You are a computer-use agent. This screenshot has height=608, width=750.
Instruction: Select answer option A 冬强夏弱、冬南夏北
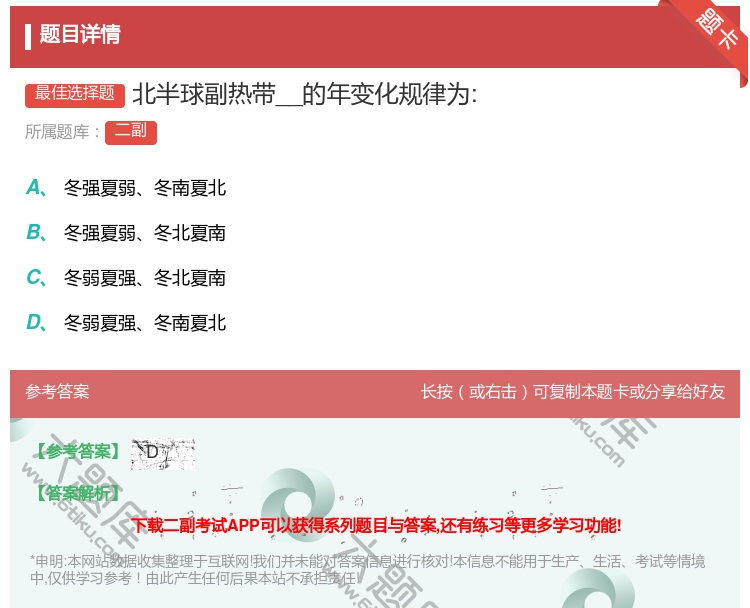point(126,188)
